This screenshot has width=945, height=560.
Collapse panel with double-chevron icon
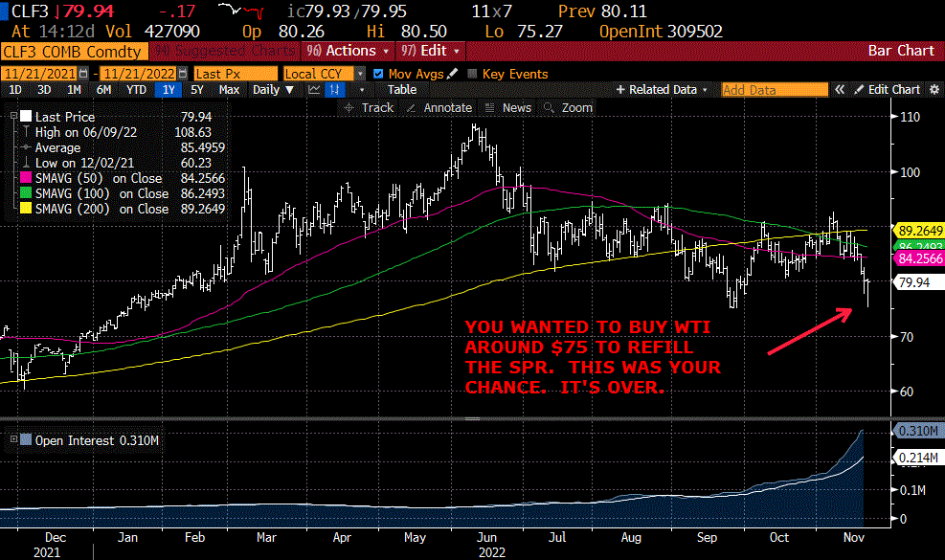[839, 90]
